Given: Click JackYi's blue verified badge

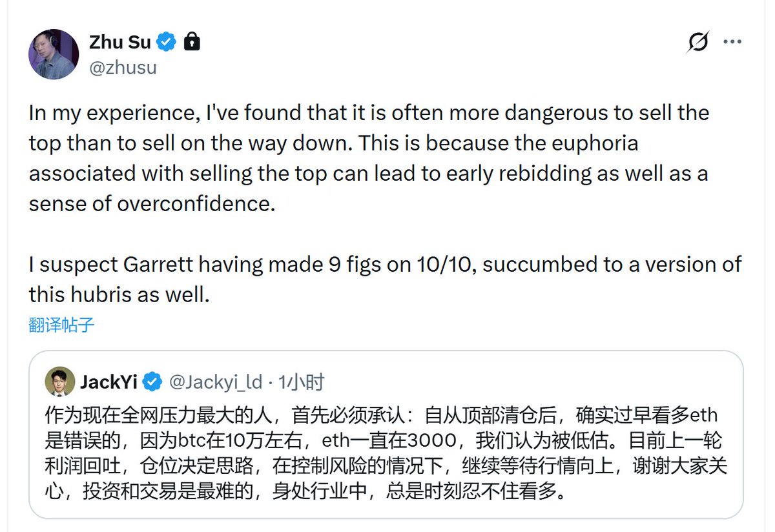Looking at the screenshot, I should point(152,382).
